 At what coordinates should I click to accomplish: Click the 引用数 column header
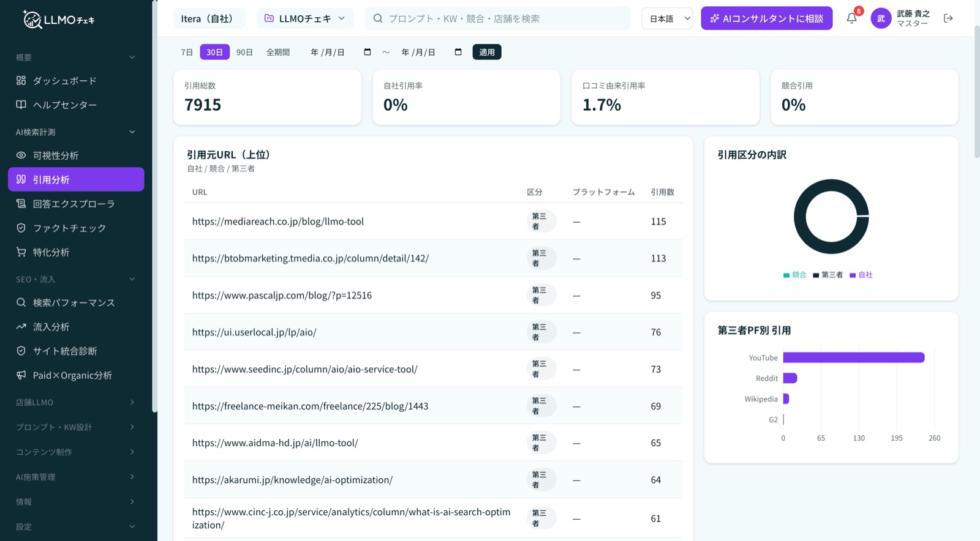pyautogui.click(x=662, y=192)
